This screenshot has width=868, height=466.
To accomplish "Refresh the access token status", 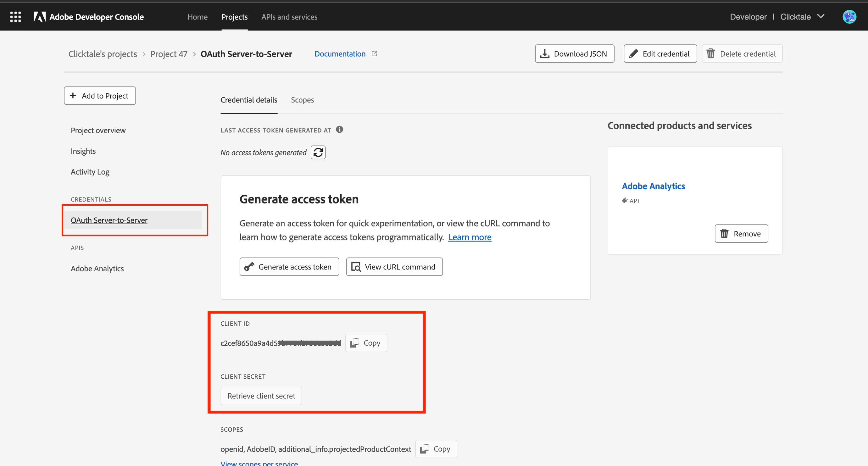I will click(x=318, y=152).
